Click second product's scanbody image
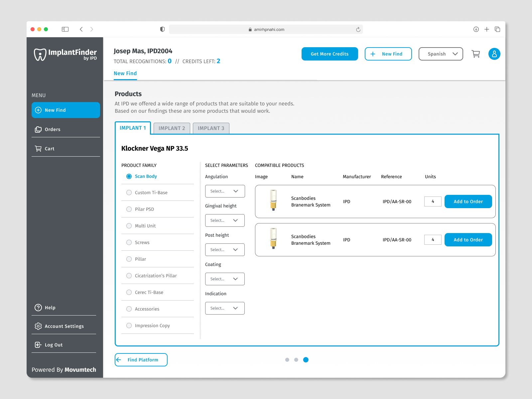The height and width of the screenshot is (399, 532). [x=273, y=238]
